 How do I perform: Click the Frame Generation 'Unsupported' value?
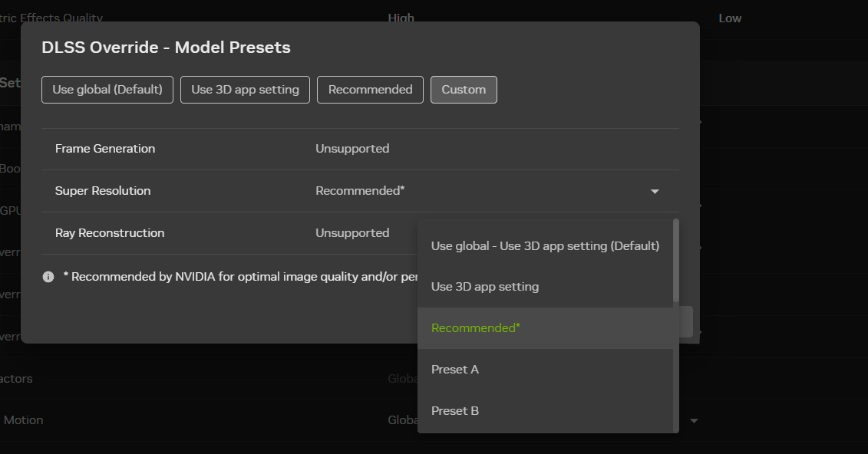pos(352,149)
